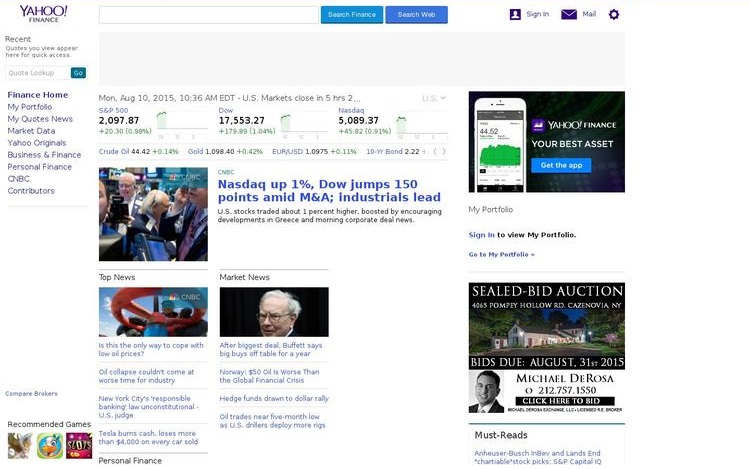Open the Slots game icon
Viewport: 750px width, 469px height.
pyautogui.click(x=79, y=446)
